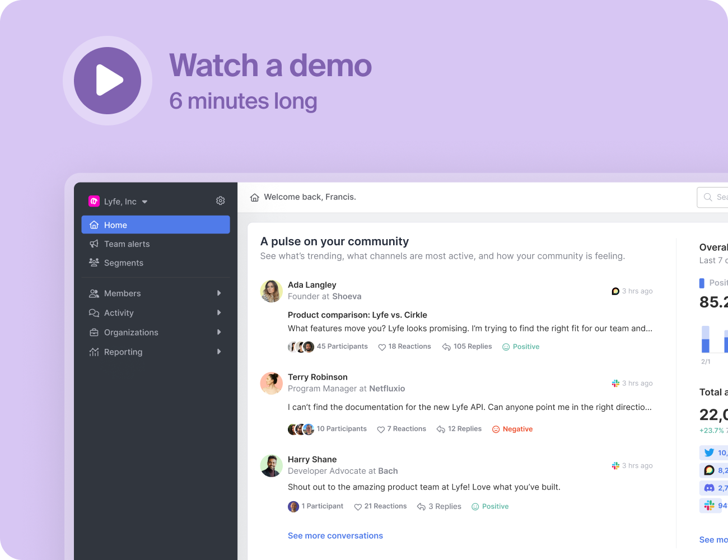Select the Segments icon in the sidebar
The image size is (728, 560).
(94, 263)
